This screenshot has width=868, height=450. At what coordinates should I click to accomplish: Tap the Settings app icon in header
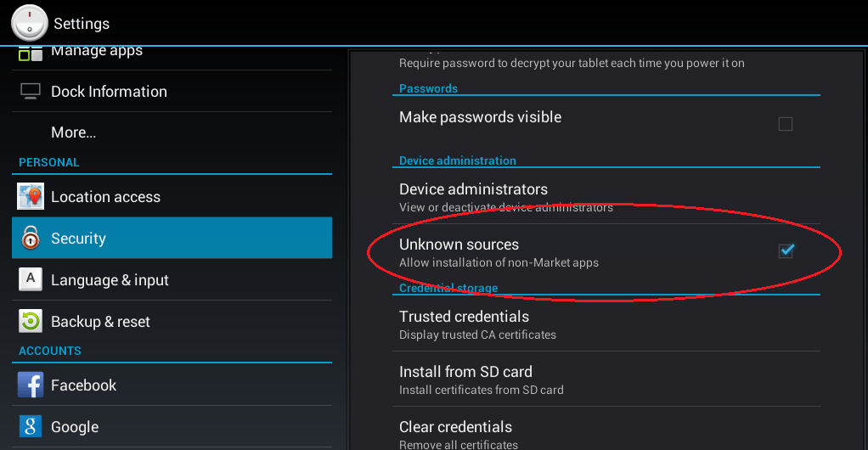coord(30,23)
